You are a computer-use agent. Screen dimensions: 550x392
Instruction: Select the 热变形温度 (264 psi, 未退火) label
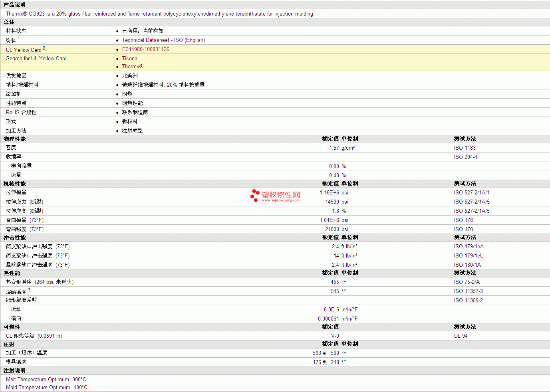point(40,282)
